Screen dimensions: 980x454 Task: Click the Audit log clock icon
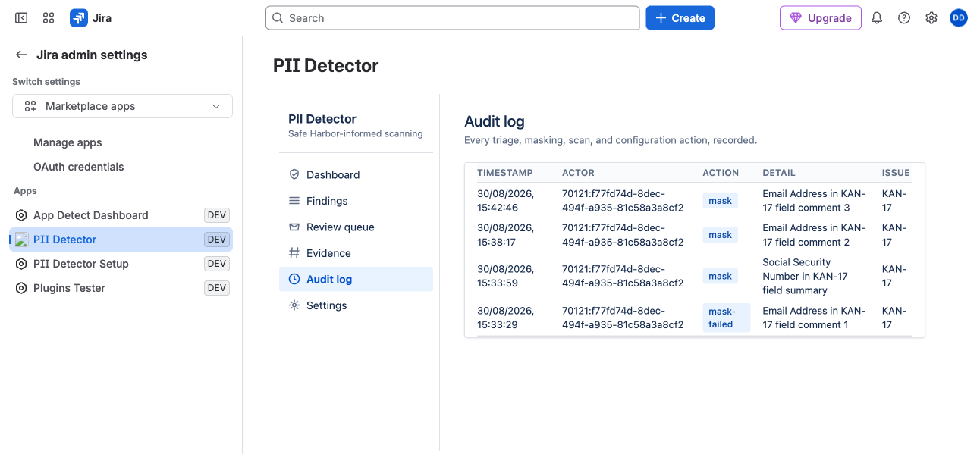(x=294, y=279)
